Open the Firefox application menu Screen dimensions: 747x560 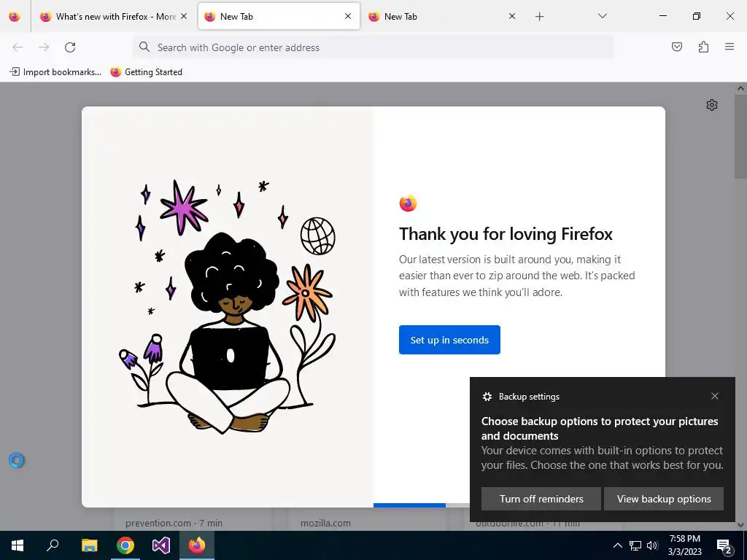pyautogui.click(x=729, y=47)
